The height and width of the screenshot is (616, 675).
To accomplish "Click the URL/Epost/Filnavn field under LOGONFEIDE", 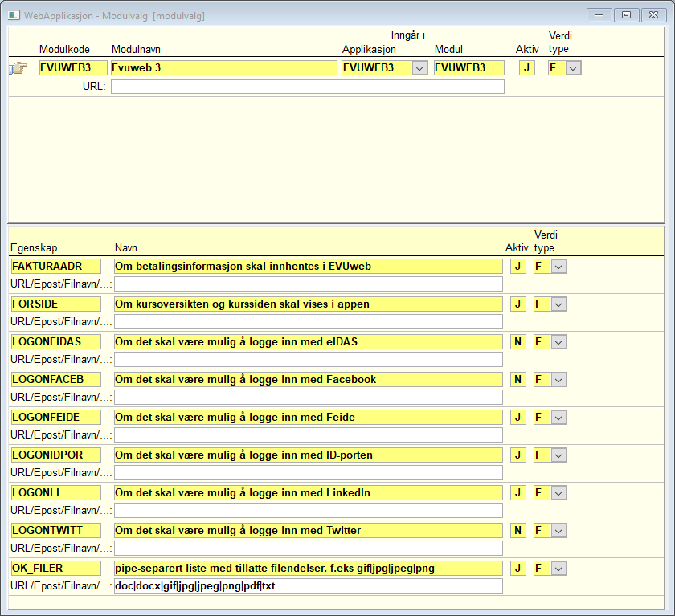I will point(309,435).
